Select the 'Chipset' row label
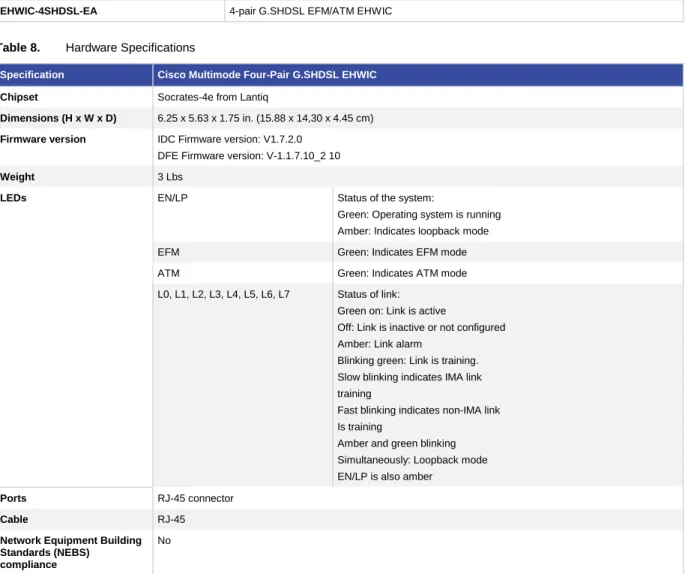The height and width of the screenshot is (574, 685). coord(19,97)
